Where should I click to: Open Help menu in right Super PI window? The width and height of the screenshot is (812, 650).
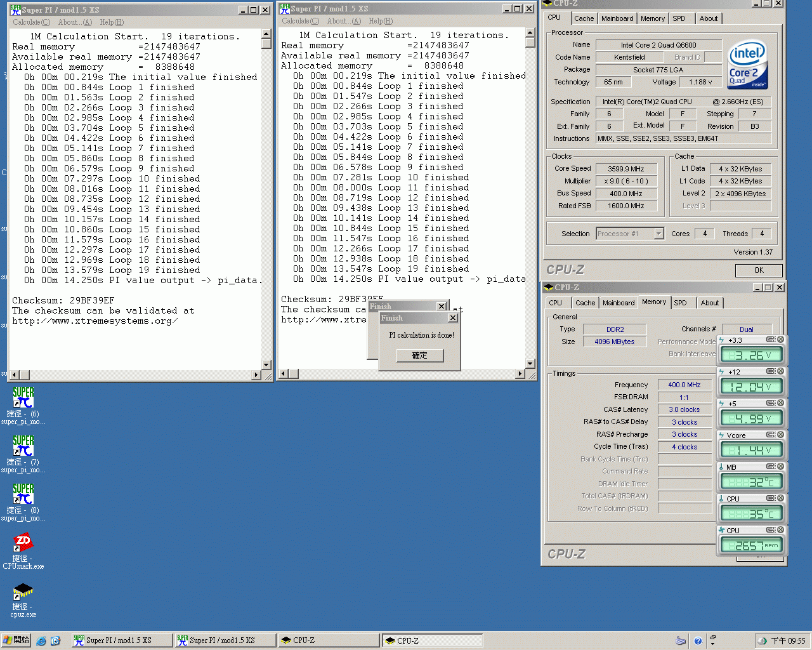click(381, 21)
